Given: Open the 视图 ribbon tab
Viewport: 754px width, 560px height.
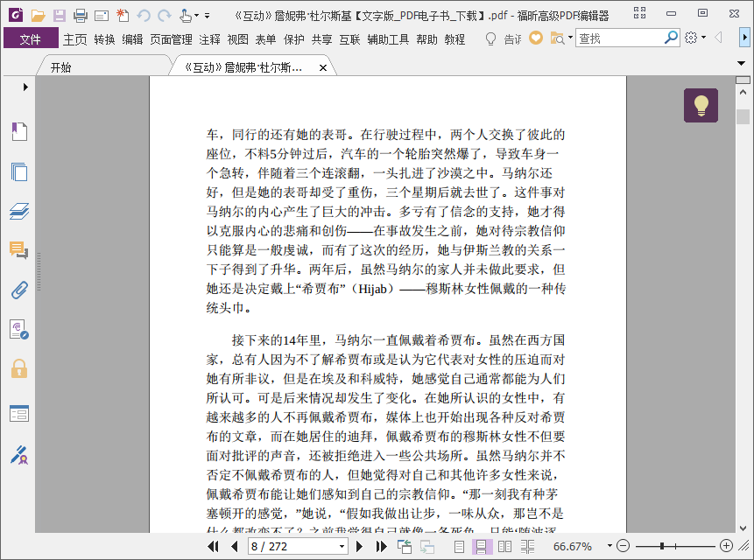Looking at the screenshot, I should [237, 38].
